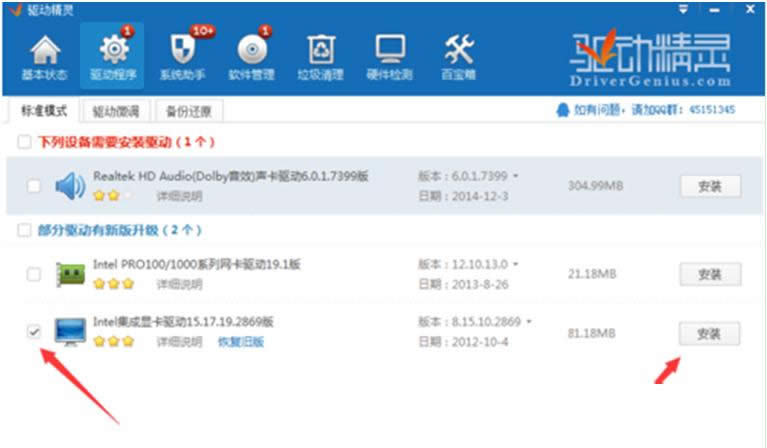Screen dimensions: 767x448
Task: Click the Intel集成显卡驱动15.17.19.2869版 name
Action: (183, 322)
